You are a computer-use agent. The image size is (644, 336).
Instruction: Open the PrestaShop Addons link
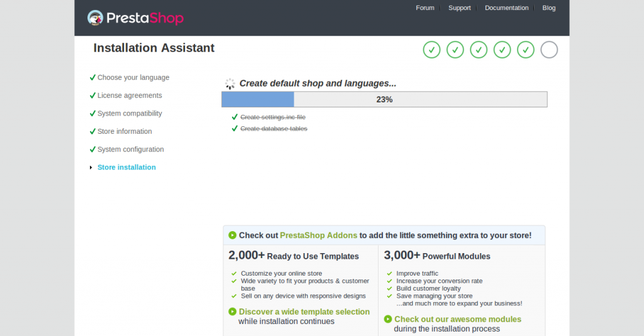318,236
